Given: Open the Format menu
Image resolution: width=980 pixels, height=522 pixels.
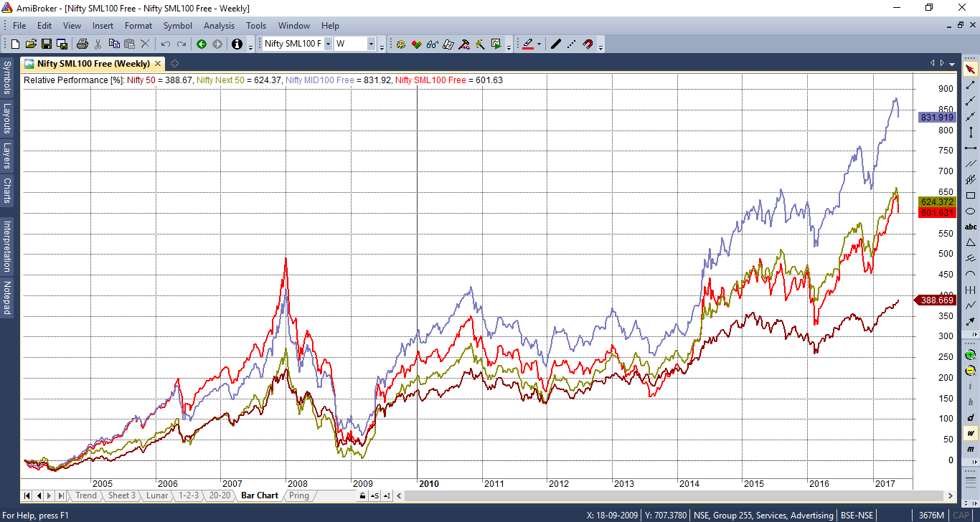Looking at the screenshot, I should coord(138,25).
